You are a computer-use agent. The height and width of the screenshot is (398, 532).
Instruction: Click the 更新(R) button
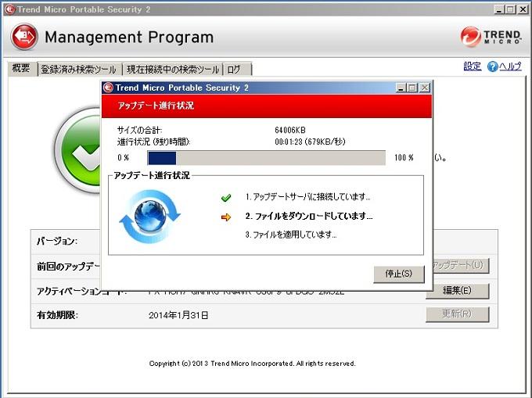[457, 314]
